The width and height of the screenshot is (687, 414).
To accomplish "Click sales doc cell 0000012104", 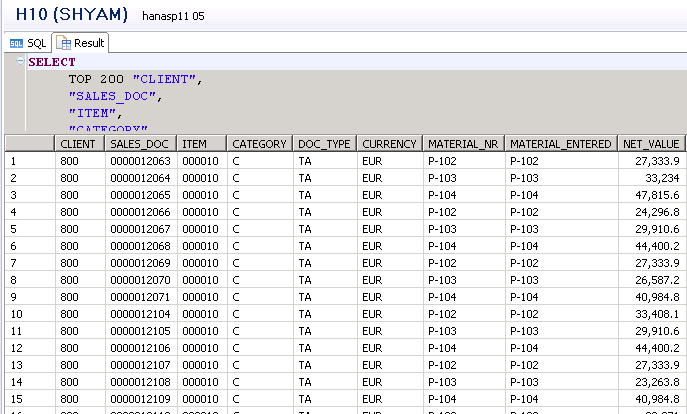I will (x=141, y=314).
